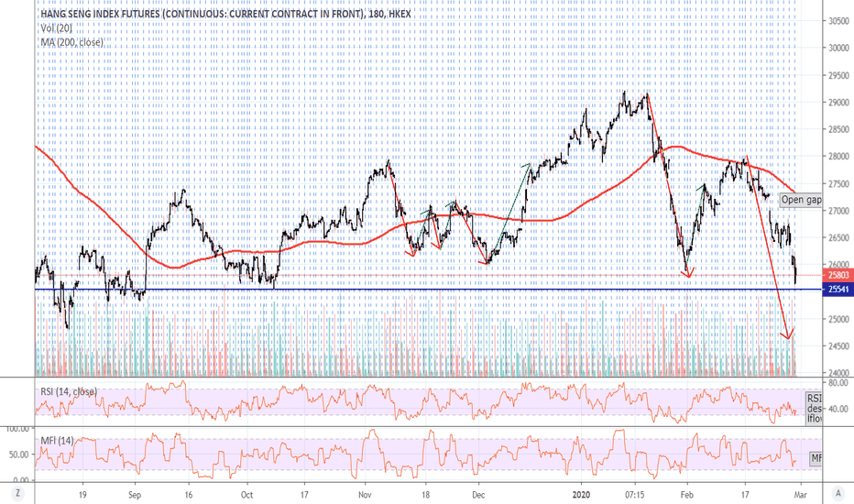Click the 29500 price axis label
Screen dimensions: 854x504
coord(838,75)
